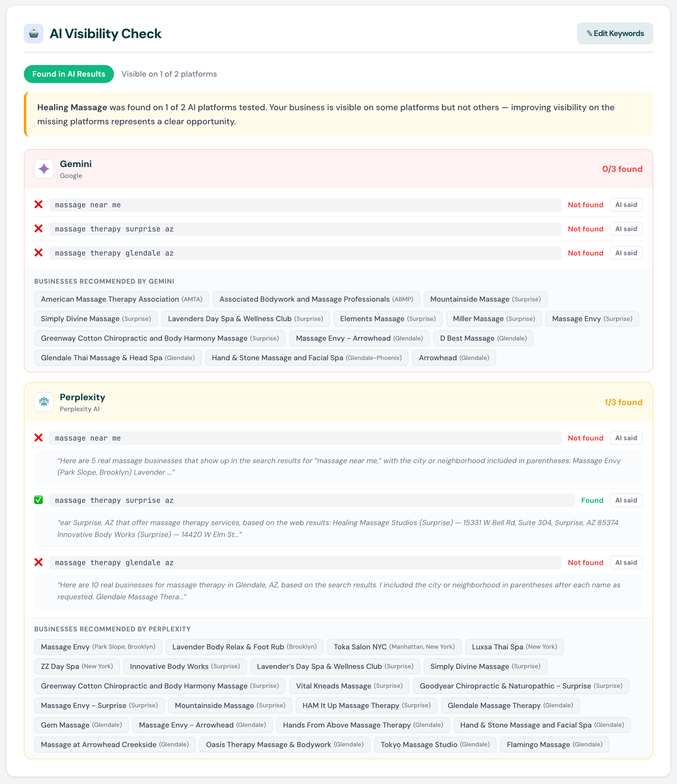Image resolution: width=677 pixels, height=784 pixels.
Task: Select the ZZ Day Spa chip
Action: (x=77, y=666)
